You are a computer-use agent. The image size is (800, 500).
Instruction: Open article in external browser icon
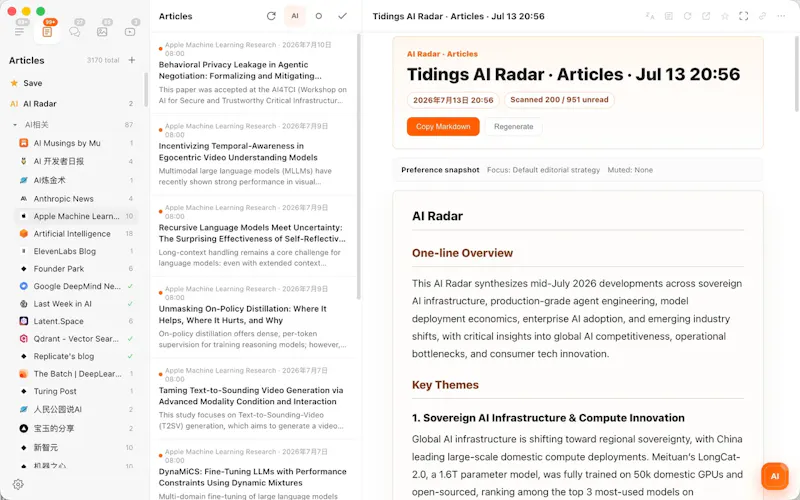[706, 16]
